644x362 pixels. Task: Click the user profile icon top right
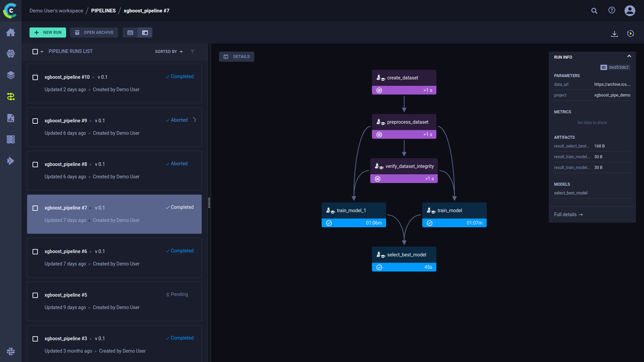pyautogui.click(x=630, y=10)
